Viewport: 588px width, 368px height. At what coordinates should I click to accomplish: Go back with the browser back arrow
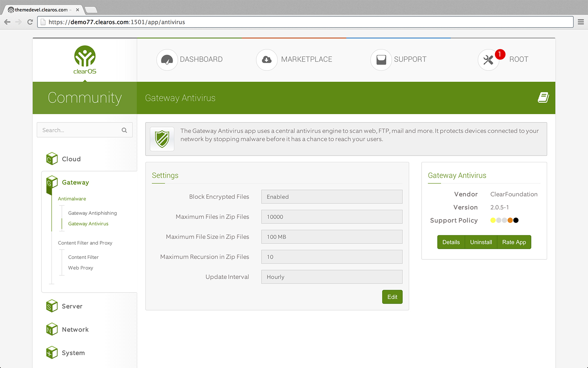pos(7,22)
